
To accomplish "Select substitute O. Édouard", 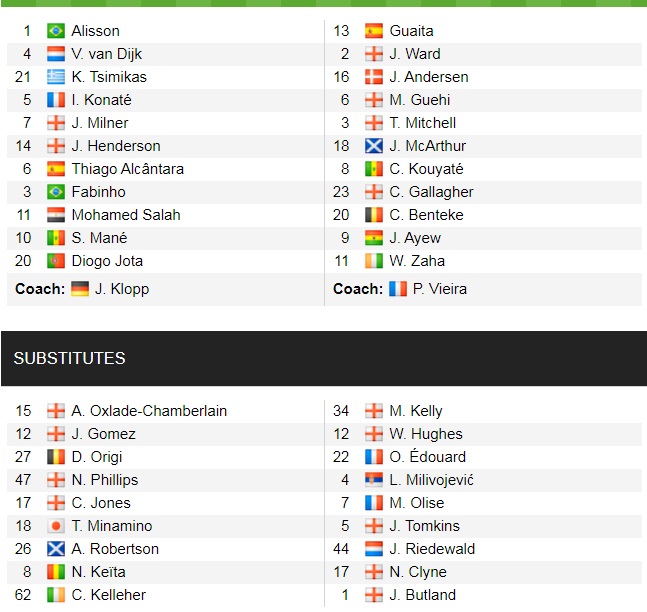I will [x=429, y=457].
